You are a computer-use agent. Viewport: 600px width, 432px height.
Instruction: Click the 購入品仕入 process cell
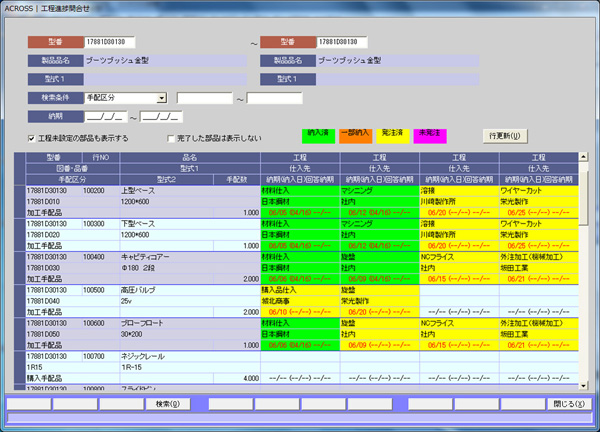pos(300,290)
